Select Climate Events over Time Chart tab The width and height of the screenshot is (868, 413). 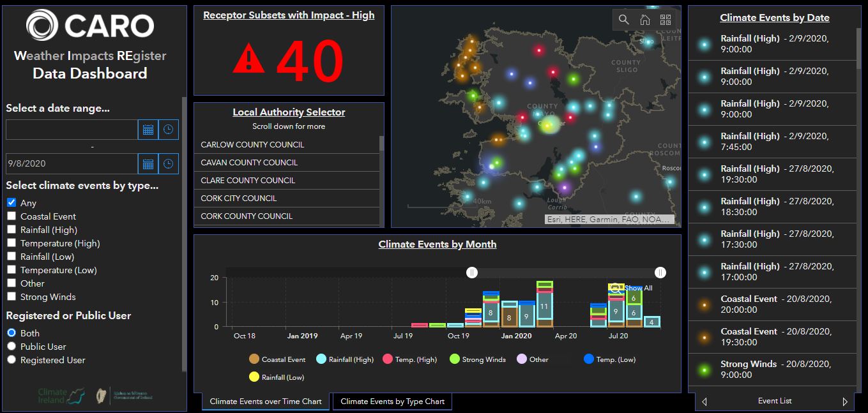(x=266, y=402)
